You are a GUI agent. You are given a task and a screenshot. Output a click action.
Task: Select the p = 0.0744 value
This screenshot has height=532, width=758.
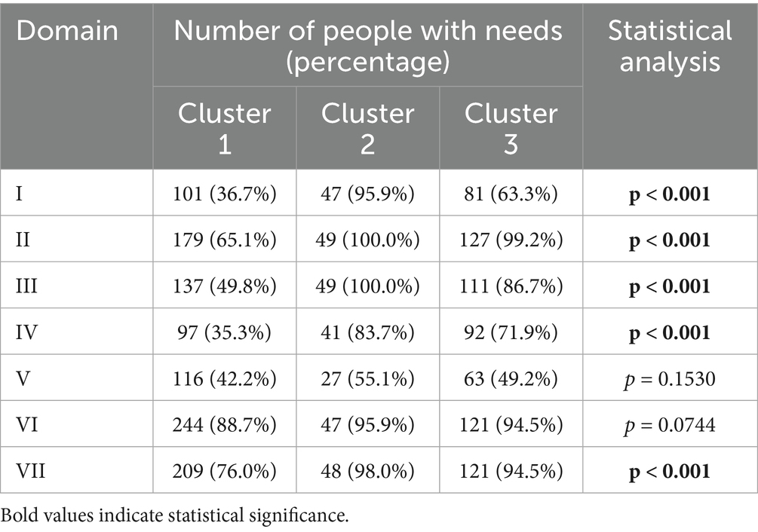[670, 425]
